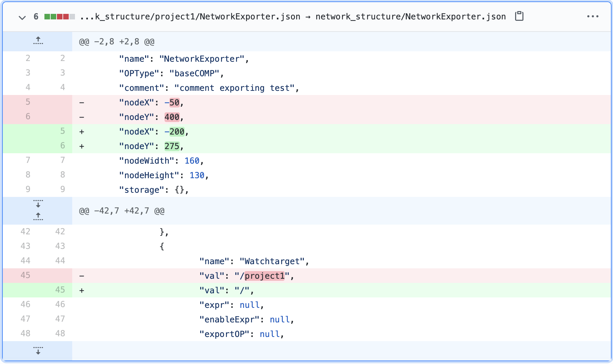Collapse the NetworkExporter.json diff with the chevron
Screen dimensions: 613x364
tap(22, 17)
